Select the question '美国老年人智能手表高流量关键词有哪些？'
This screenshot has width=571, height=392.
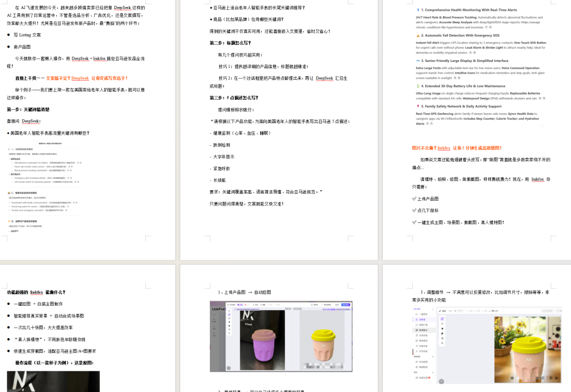(50, 133)
